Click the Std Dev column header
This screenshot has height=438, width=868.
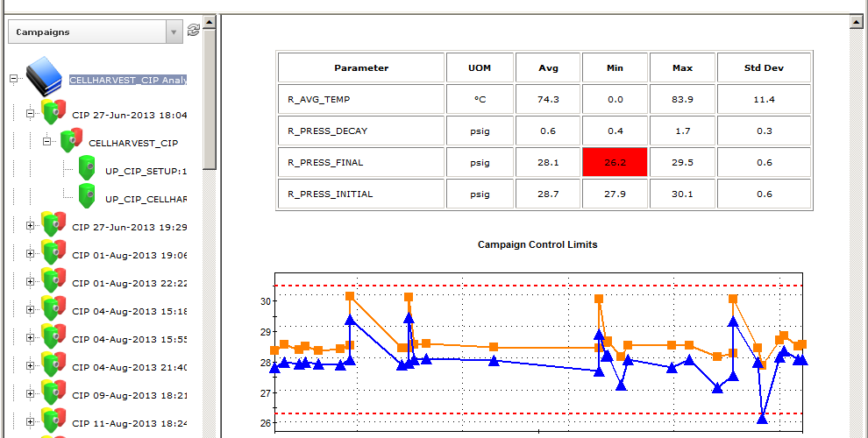point(764,67)
